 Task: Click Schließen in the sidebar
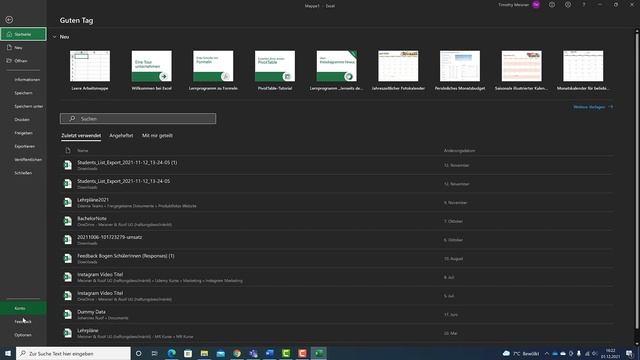coord(23,173)
